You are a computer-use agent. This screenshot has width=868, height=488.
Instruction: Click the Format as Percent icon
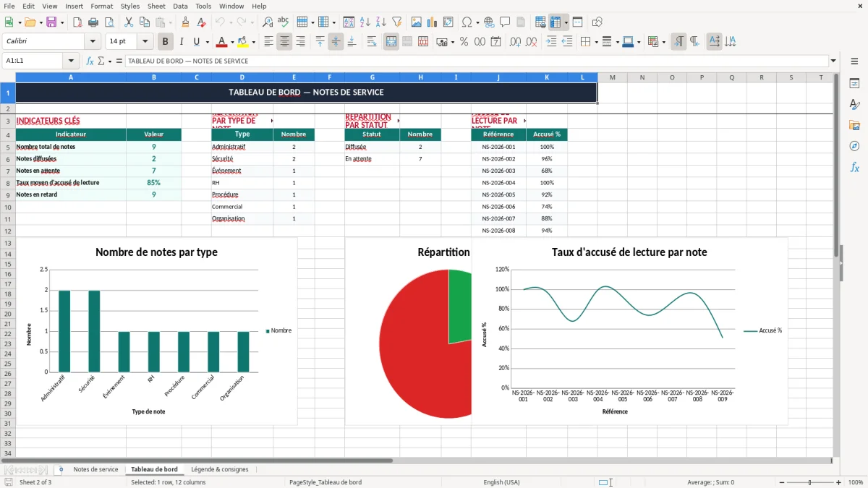[x=464, y=42]
